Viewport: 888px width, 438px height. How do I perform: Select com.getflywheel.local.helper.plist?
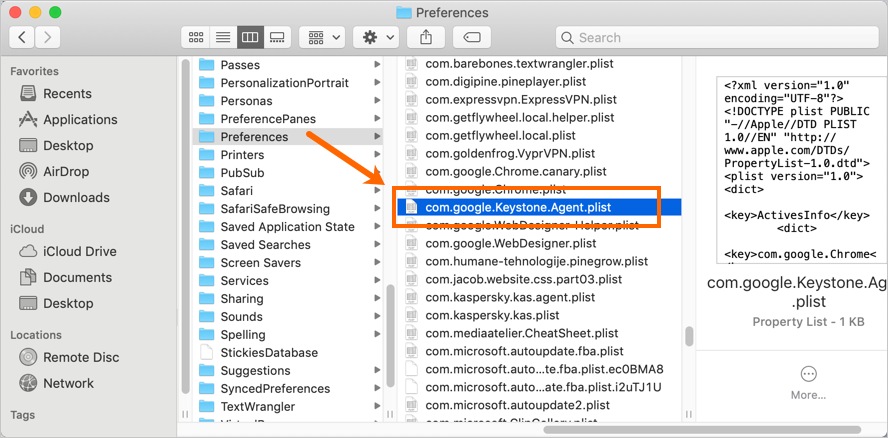539,118
